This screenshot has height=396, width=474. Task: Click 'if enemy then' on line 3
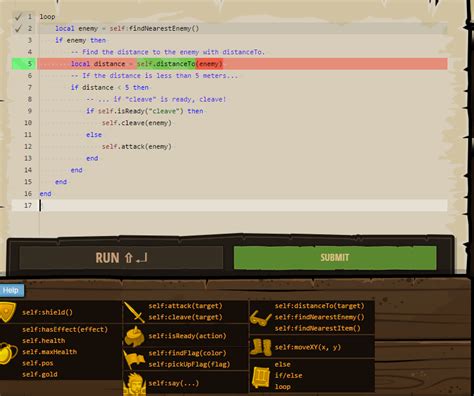(x=80, y=40)
